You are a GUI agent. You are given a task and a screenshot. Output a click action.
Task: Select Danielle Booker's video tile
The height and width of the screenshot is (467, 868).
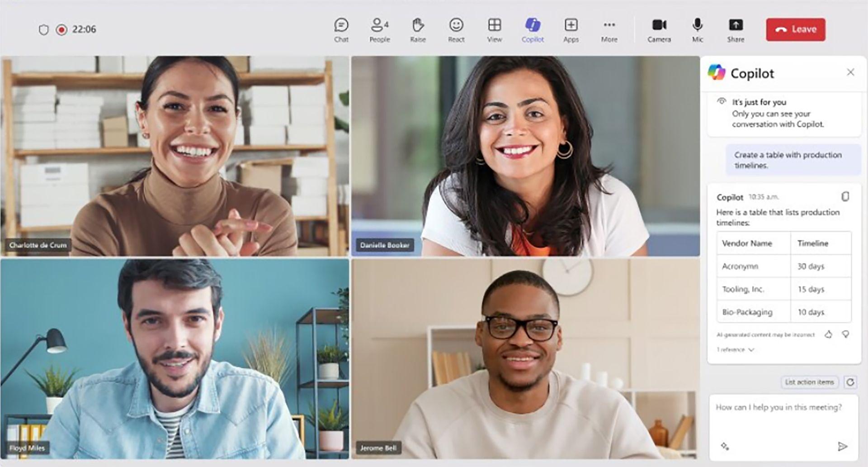pyautogui.click(x=526, y=156)
